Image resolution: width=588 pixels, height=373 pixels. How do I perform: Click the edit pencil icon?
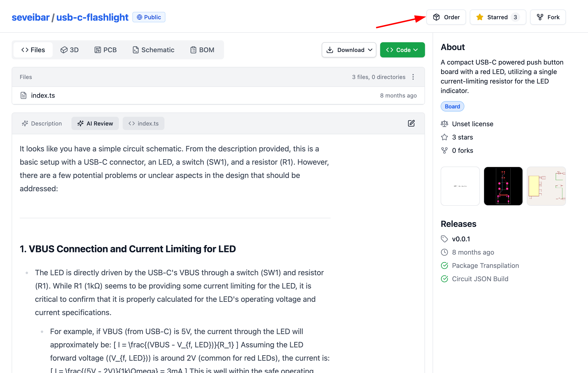pos(411,123)
